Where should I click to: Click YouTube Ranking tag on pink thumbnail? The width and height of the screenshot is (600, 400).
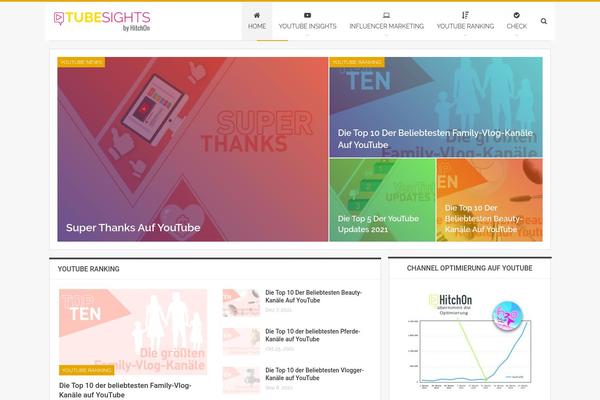tap(86, 370)
